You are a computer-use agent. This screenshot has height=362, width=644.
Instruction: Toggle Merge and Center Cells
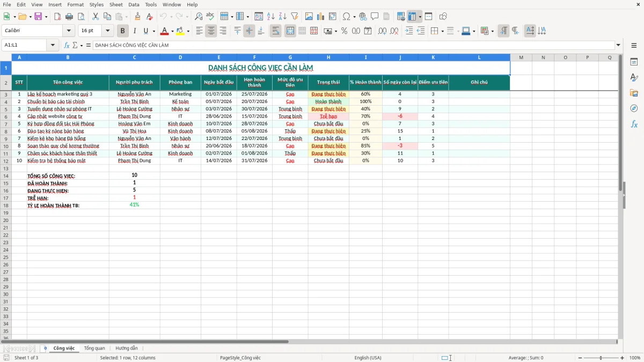pyautogui.click(x=290, y=31)
